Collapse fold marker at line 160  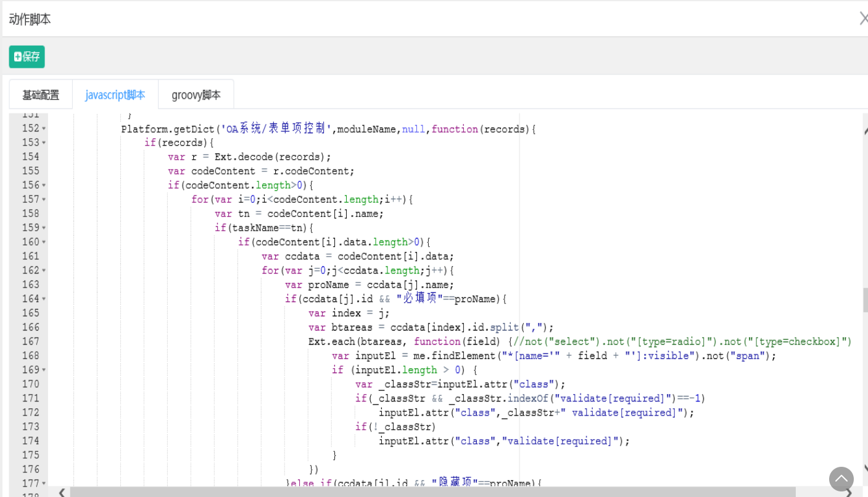coord(44,242)
